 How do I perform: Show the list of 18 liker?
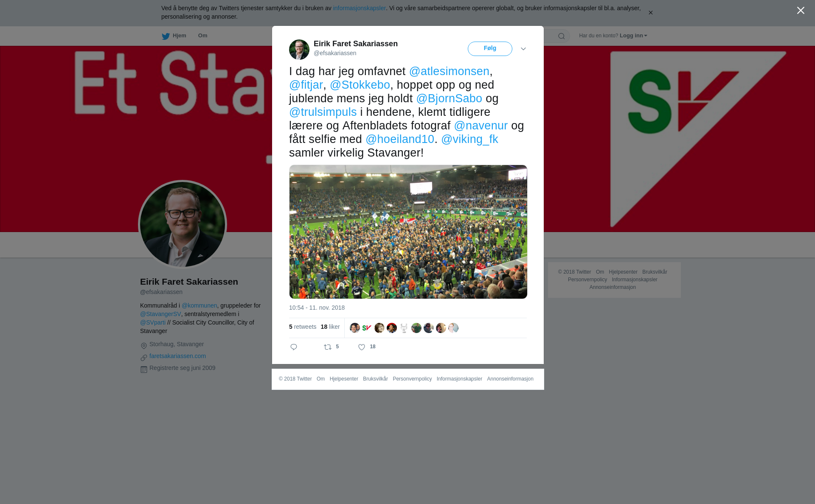[x=330, y=327]
